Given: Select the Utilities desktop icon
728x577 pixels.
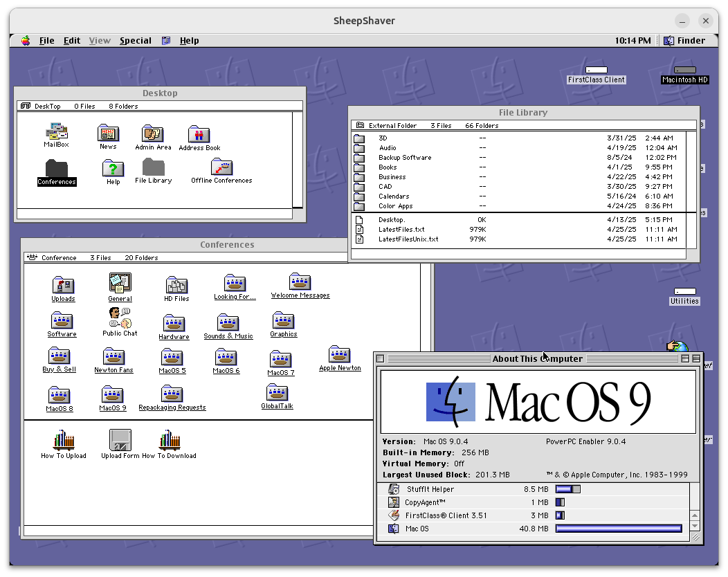Looking at the screenshot, I should (684, 297).
